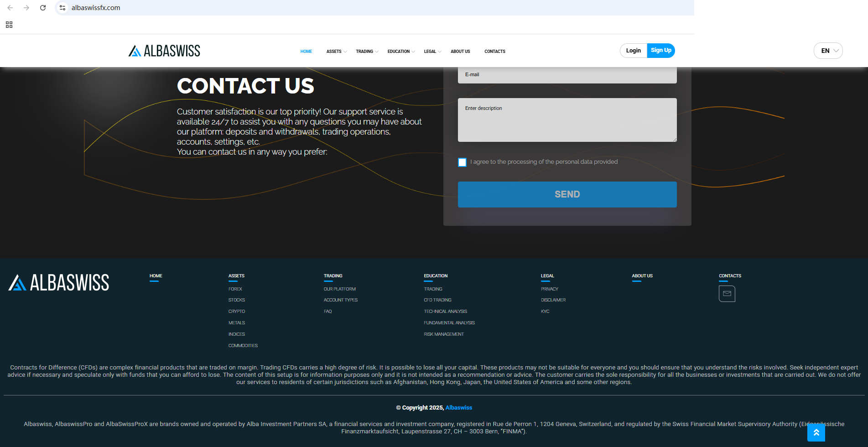Click the Albaswiss logo in the header
Image resolution: width=868 pixels, height=447 pixels.
[164, 51]
